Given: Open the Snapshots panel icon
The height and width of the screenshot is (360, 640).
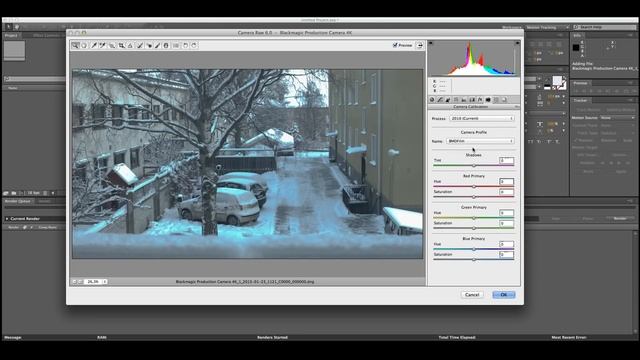Looking at the screenshot, I should tap(504, 100).
